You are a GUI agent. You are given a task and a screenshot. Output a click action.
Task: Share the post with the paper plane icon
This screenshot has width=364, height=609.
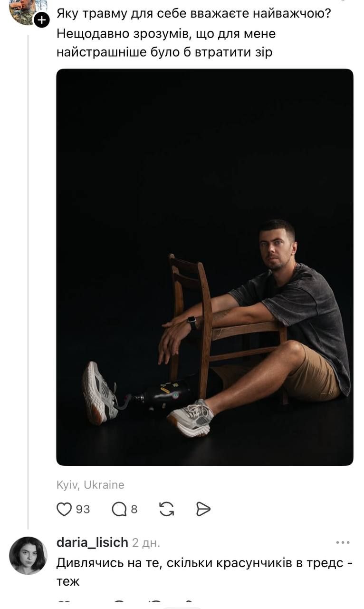[203, 509]
